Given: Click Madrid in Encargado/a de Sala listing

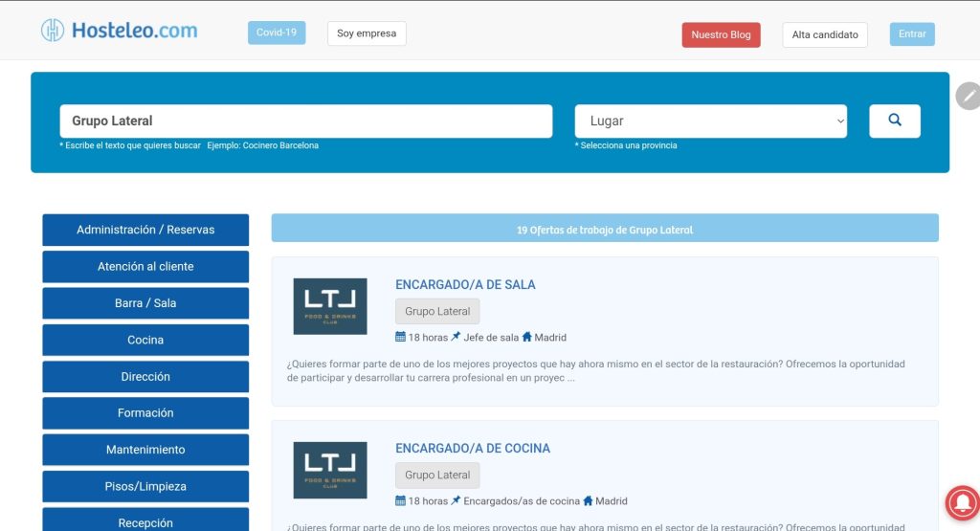Looking at the screenshot, I should coord(550,338).
